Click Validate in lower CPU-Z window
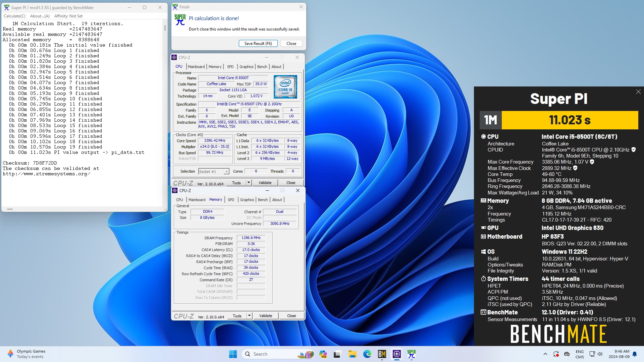Screen dimensions: 644x362 [266, 316]
